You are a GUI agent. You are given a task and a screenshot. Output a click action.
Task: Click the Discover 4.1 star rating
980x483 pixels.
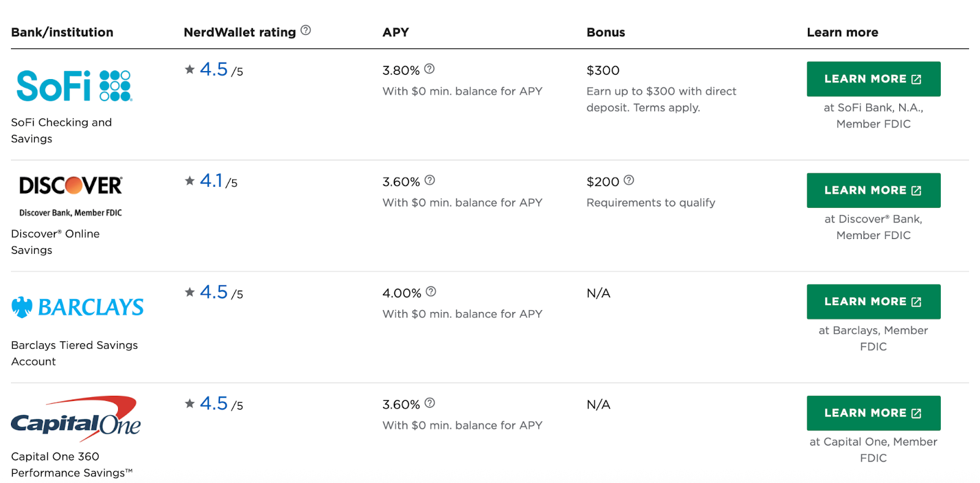coord(211,181)
